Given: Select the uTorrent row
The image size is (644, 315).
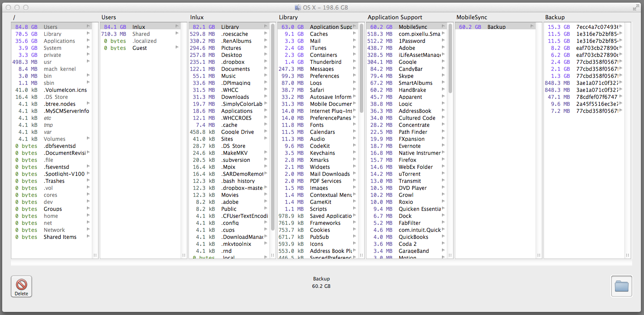Looking at the screenshot, I should (407, 174).
